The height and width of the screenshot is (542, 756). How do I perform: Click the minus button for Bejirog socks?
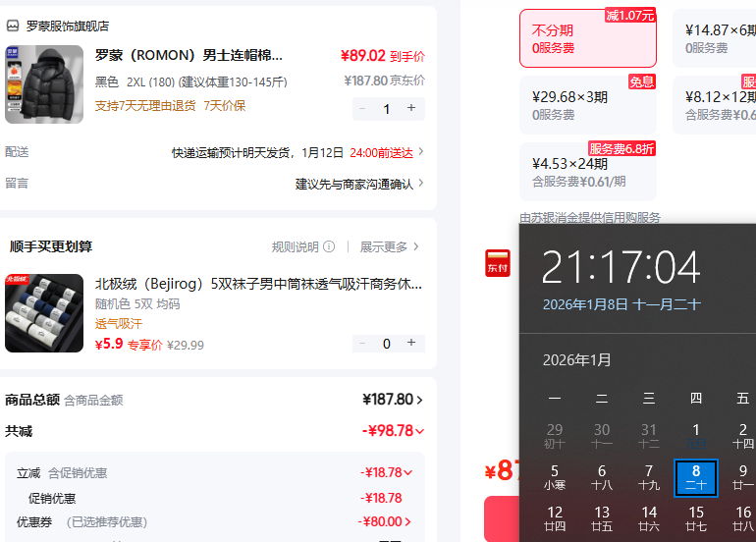(363, 343)
